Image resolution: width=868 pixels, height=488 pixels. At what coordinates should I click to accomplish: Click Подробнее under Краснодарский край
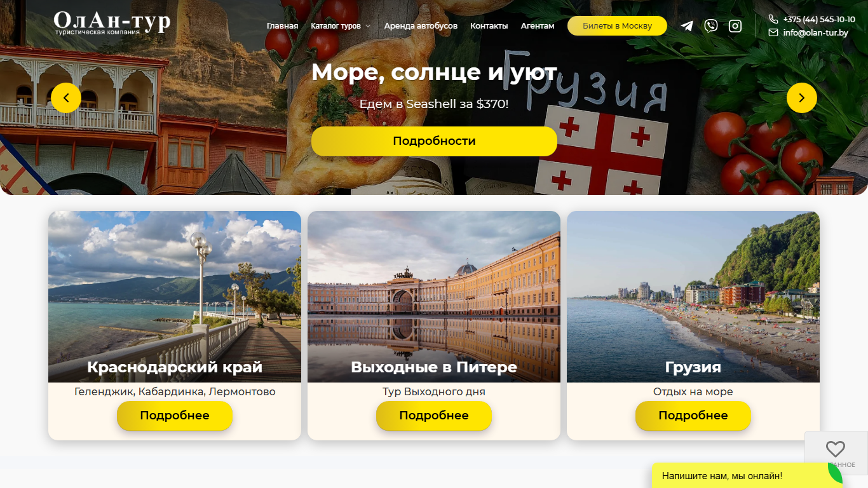(175, 416)
